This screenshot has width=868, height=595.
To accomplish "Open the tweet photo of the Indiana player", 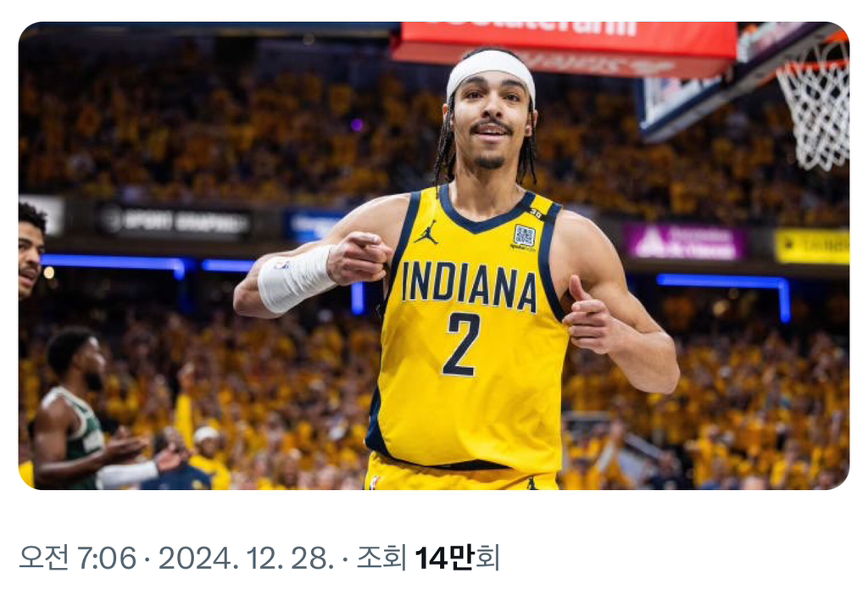I will (433, 255).
